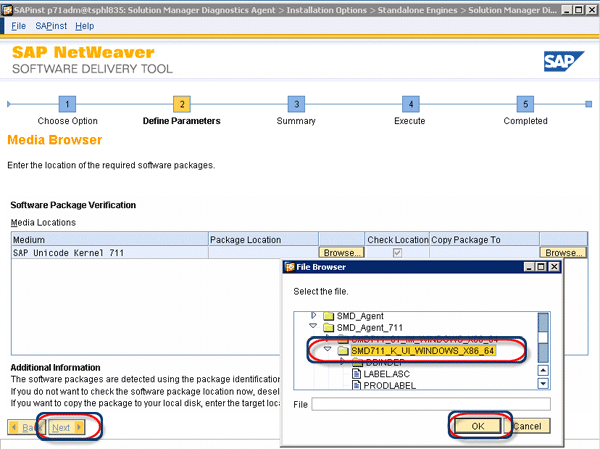The height and width of the screenshot is (449, 600).
Task: Select SMD711_K_UI_WINDOWS_X86_64 folder
Action: (x=422, y=351)
